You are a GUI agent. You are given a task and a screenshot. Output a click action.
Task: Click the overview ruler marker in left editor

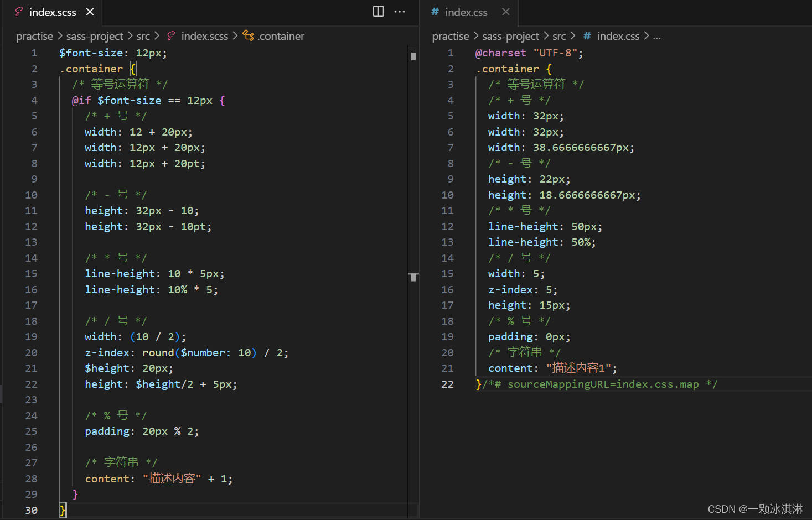click(x=413, y=277)
